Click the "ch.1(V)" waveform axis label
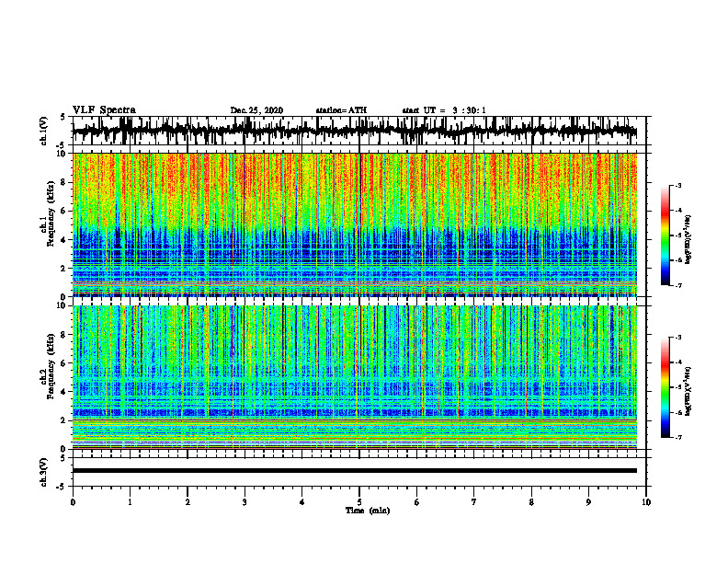This screenshot has width=728, height=563. (44, 131)
